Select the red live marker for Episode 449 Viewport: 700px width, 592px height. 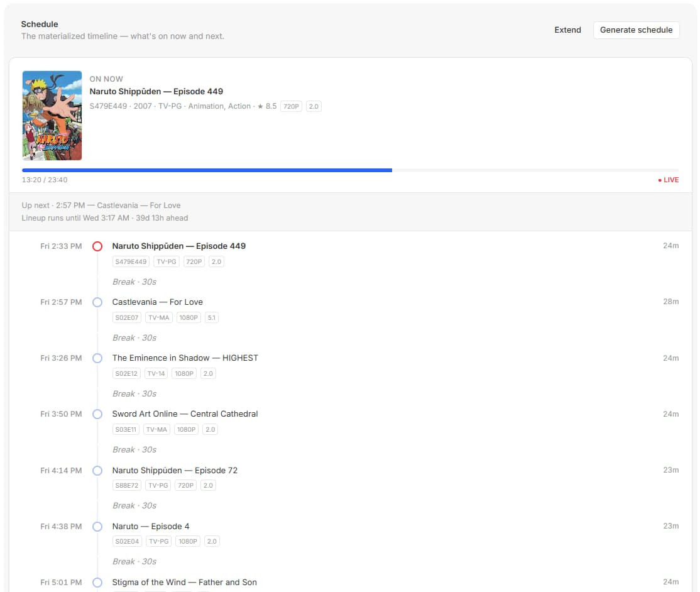pyautogui.click(x=97, y=246)
